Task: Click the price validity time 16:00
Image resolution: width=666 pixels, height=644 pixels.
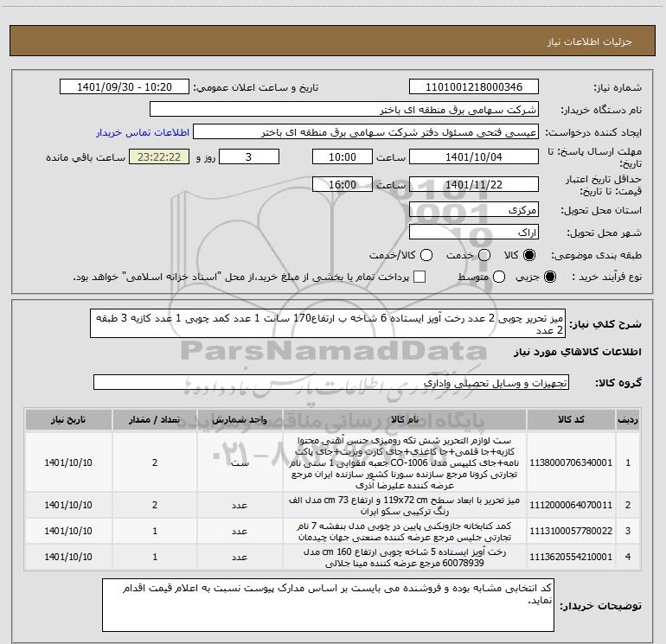Action: click(x=343, y=184)
